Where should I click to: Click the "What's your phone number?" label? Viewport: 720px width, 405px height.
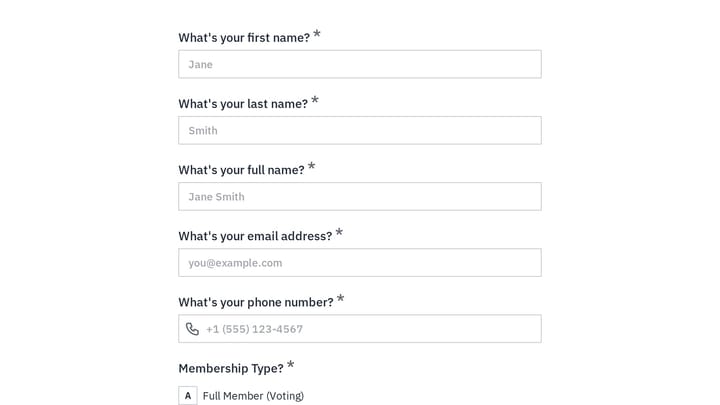(256, 302)
